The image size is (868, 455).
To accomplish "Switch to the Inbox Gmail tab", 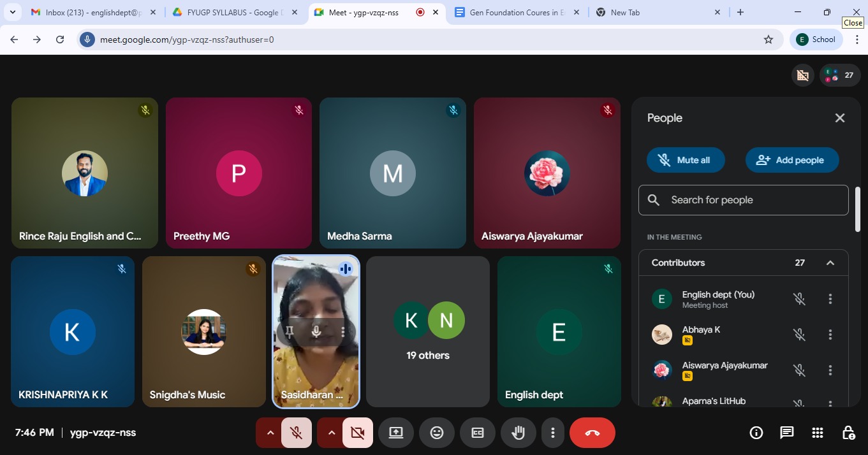I will click(x=92, y=12).
